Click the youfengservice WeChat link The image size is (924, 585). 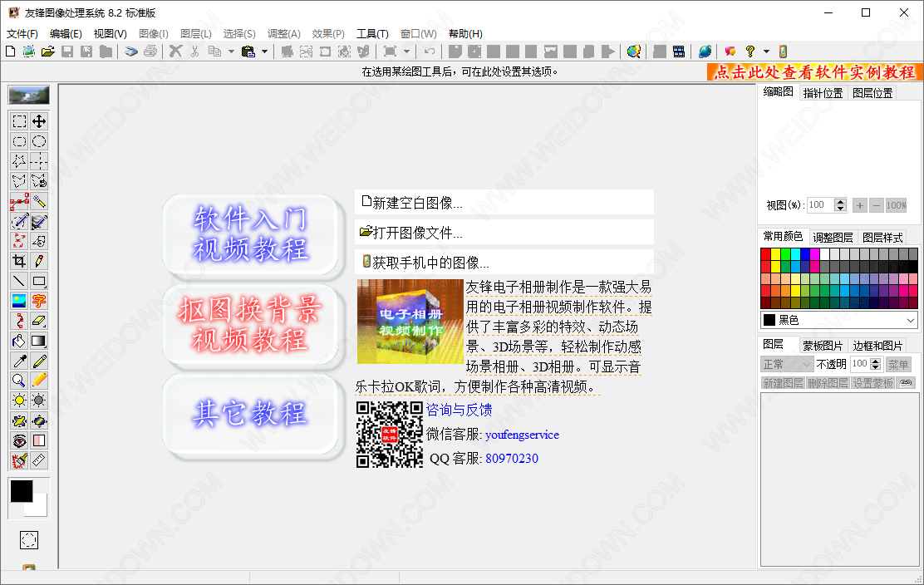[x=522, y=435]
